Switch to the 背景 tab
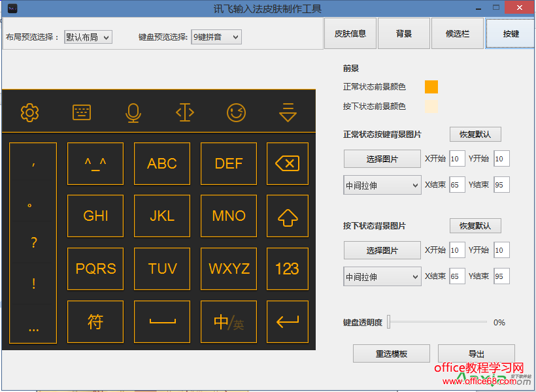536x392 pixels. click(x=403, y=33)
